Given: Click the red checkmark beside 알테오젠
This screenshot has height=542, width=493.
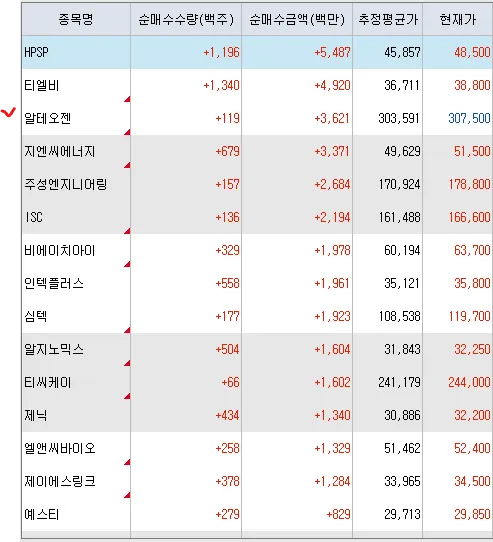Looking at the screenshot, I should pos(8,112).
